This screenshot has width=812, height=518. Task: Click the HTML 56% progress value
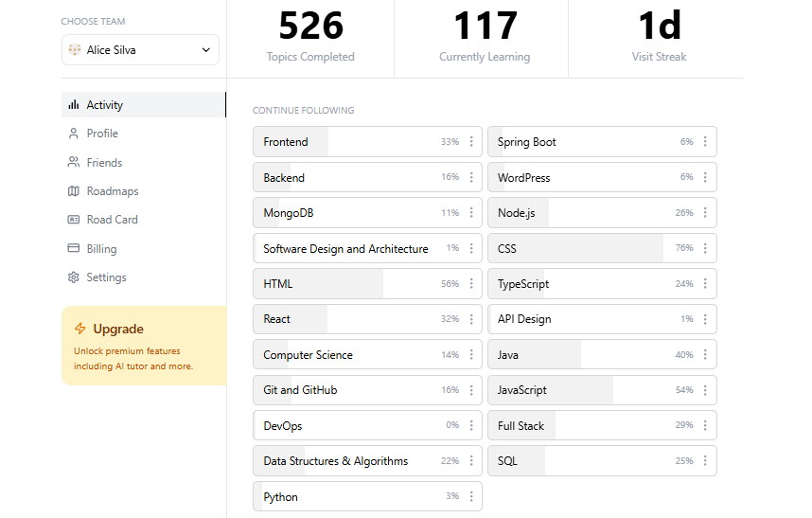[x=450, y=284]
